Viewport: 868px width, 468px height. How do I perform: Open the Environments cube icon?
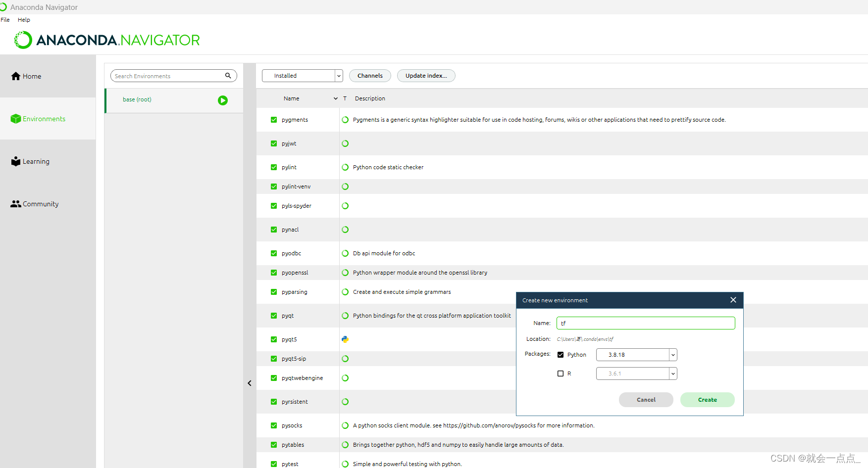tap(16, 119)
